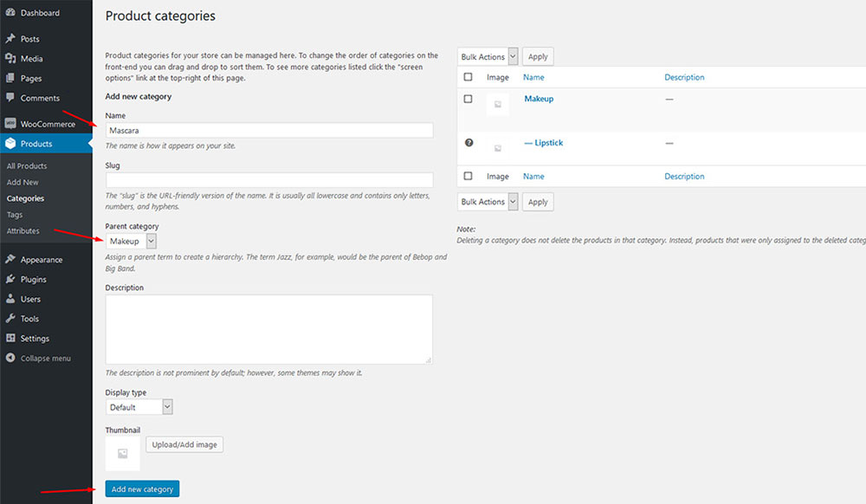Open the Media menu item
The width and height of the screenshot is (866, 504).
coord(31,59)
